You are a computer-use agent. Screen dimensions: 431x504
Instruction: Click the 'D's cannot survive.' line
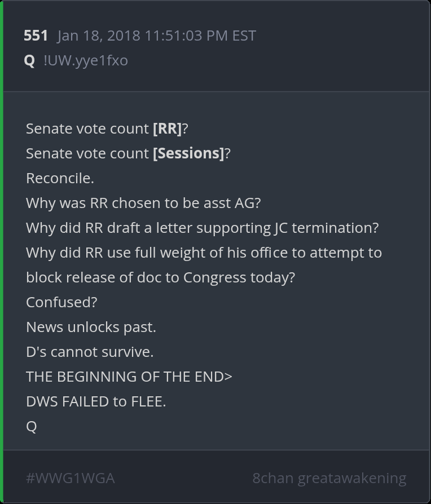[x=90, y=352]
